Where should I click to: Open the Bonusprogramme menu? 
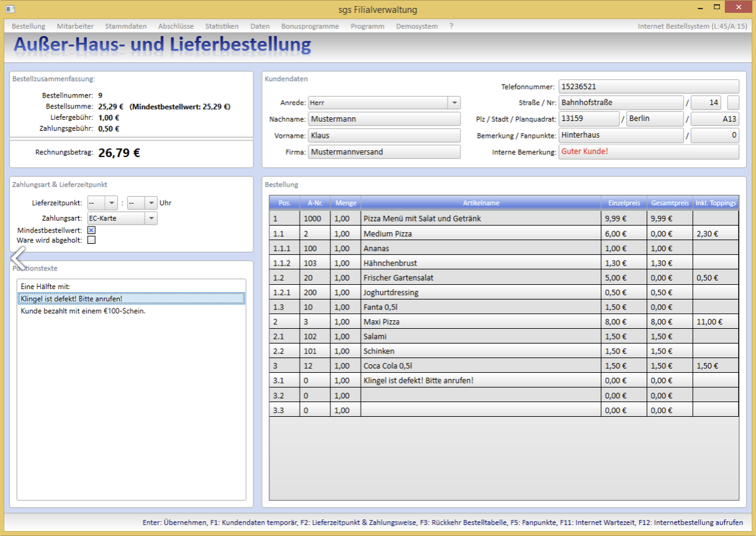pos(310,27)
